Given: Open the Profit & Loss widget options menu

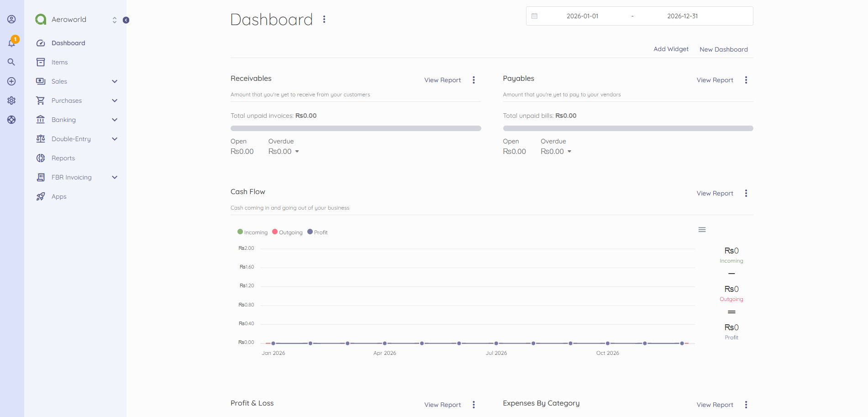Looking at the screenshot, I should (x=474, y=405).
